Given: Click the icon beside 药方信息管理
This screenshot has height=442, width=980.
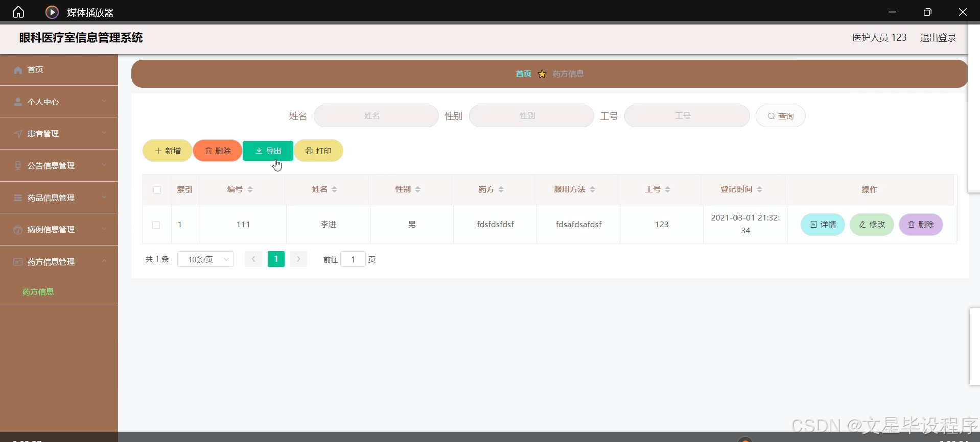Looking at the screenshot, I should (18, 262).
